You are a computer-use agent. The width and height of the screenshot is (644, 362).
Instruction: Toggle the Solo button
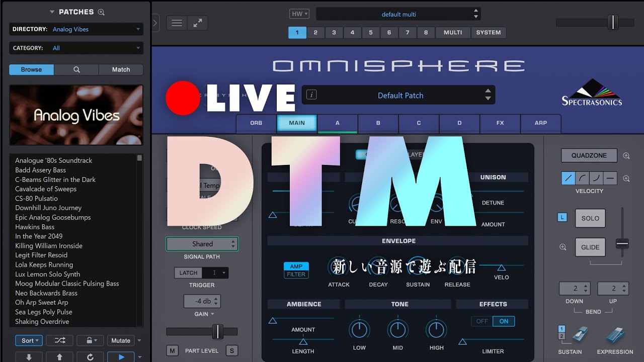pos(590,218)
